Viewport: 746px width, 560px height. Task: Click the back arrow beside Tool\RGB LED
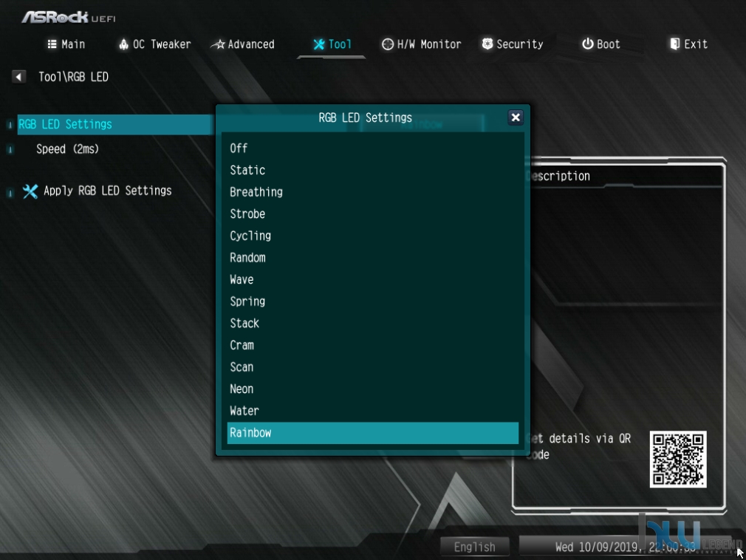(x=18, y=77)
